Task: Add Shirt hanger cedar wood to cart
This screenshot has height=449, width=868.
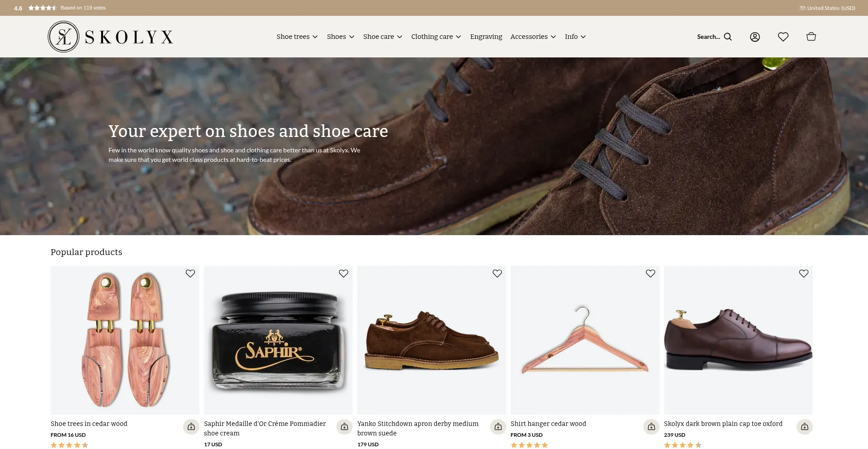Action: (x=651, y=426)
